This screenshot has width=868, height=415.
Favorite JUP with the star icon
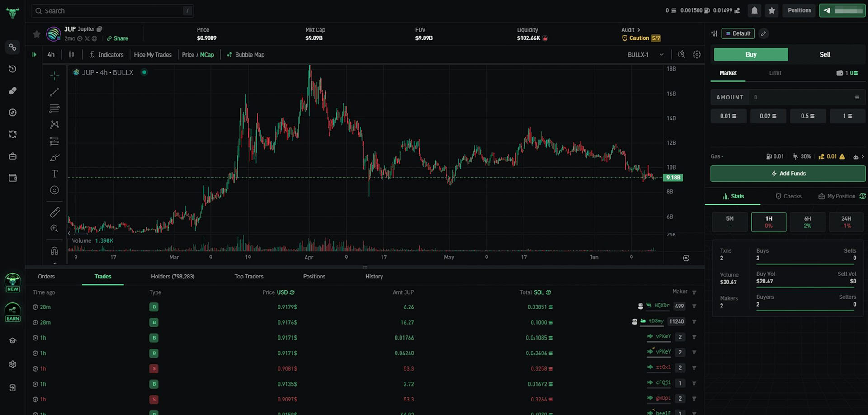[x=37, y=34]
